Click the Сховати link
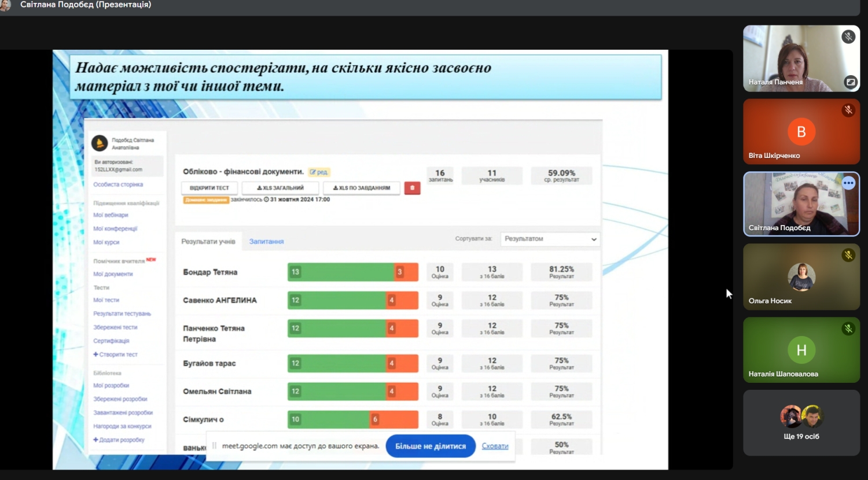The width and height of the screenshot is (868, 480). [x=495, y=446]
